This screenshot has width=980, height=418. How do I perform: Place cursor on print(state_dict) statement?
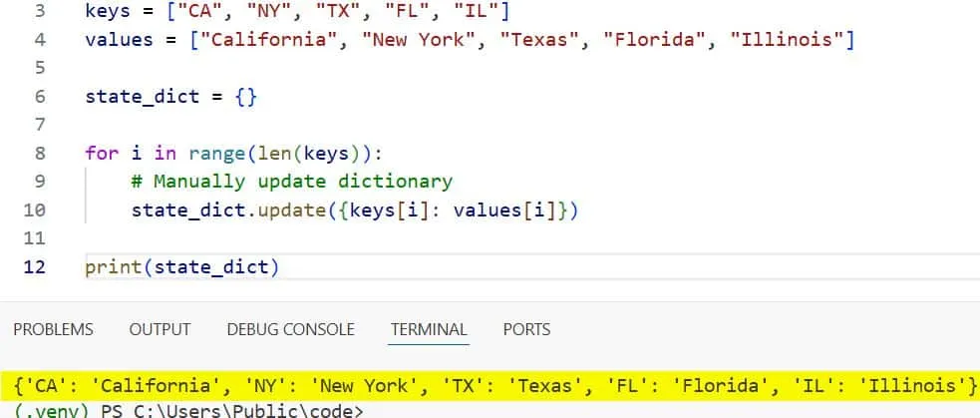(181, 267)
